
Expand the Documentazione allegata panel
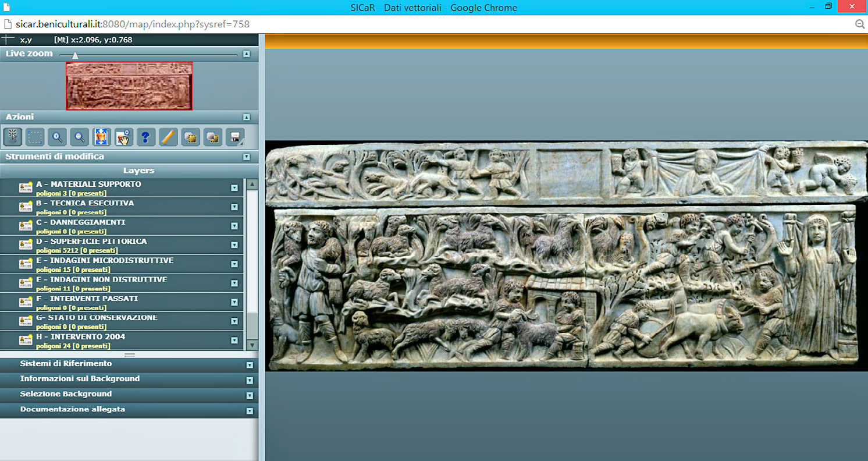pyautogui.click(x=250, y=411)
